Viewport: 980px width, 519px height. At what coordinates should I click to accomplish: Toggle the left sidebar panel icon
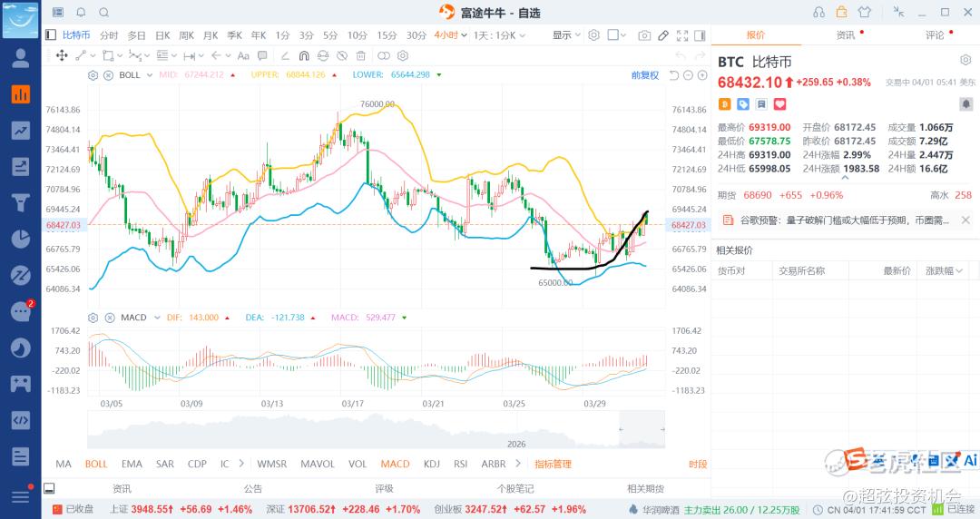(51, 35)
